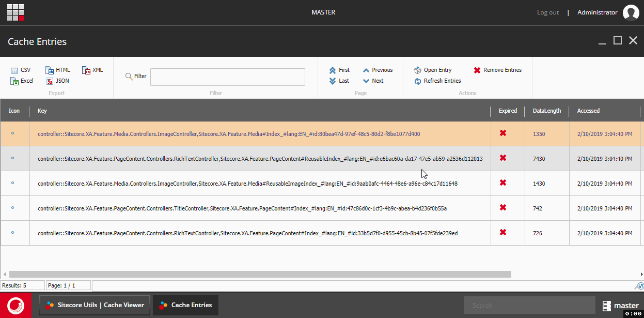Click the Accessed time in the TitleController row
The height and width of the screenshot is (318, 644).
click(x=605, y=208)
